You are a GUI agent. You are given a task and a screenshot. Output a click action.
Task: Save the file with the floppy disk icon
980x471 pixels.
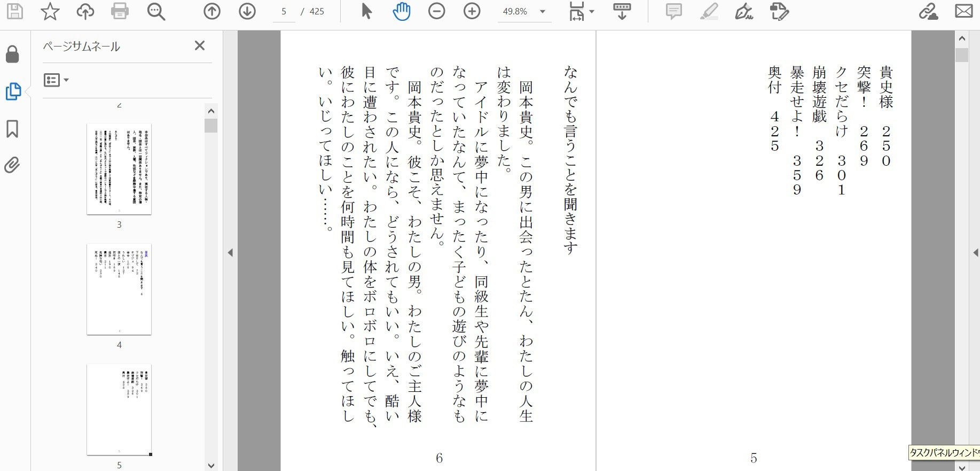(x=14, y=11)
